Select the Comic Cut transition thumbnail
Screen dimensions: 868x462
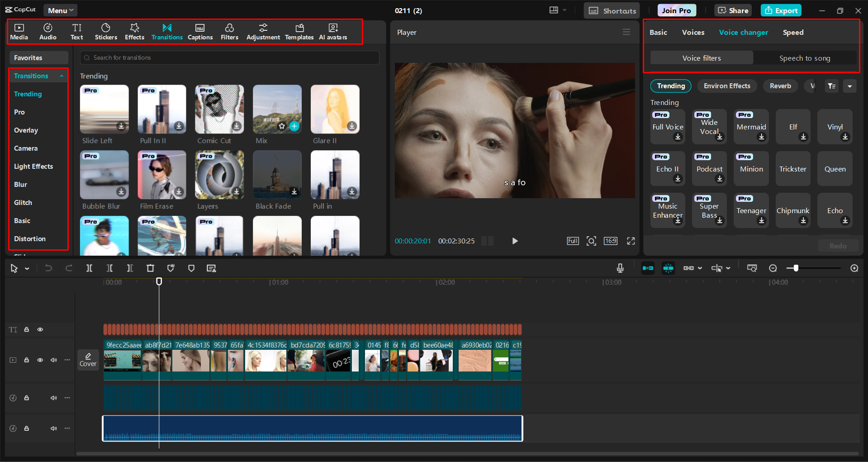point(219,109)
